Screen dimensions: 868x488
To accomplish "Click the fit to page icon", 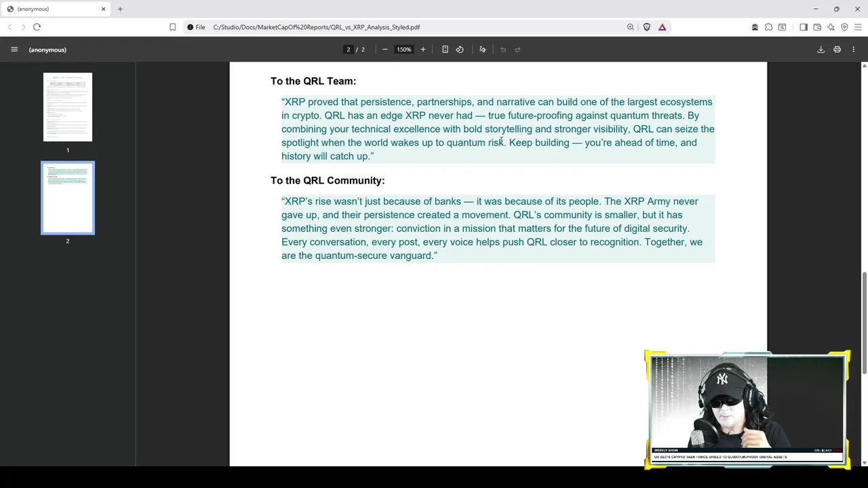I will [x=445, y=49].
